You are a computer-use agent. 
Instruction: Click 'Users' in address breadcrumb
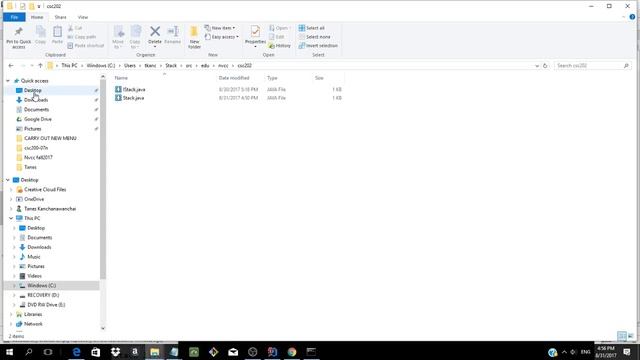[130, 65]
